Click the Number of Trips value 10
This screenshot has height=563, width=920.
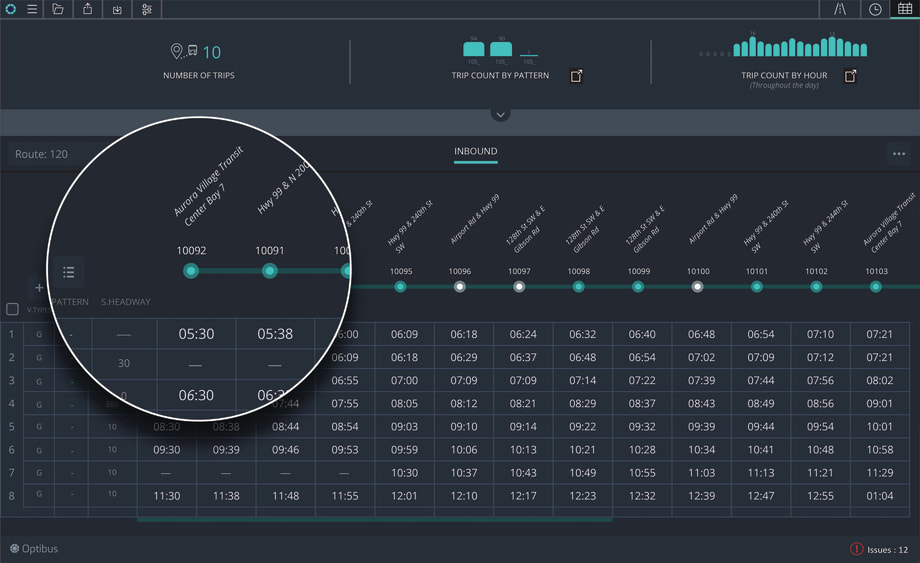pyautogui.click(x=212, y=53)
